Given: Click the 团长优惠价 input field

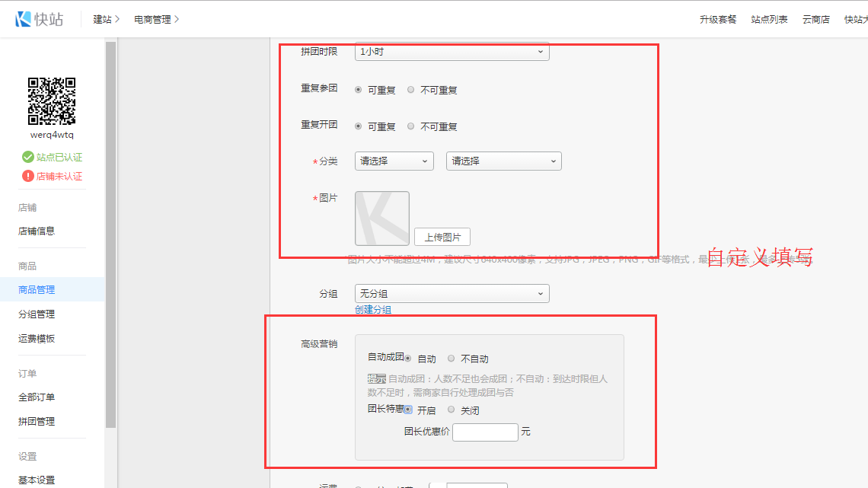Looking at the screenshot, I should click(485, 432).
